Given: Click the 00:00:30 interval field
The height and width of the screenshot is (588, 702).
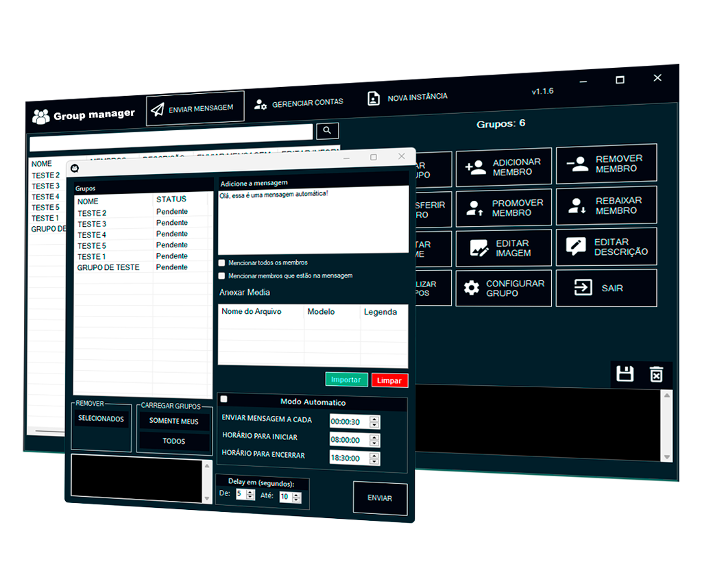Looking at the screenshot, I should pyautogui.click(x=350, y=421).
